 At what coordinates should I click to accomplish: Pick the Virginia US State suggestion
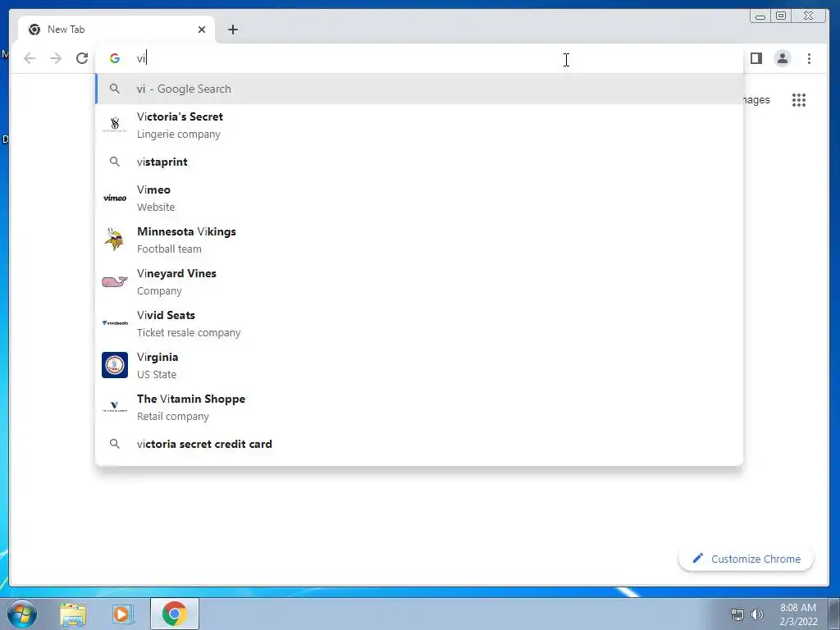coord(419,365)
